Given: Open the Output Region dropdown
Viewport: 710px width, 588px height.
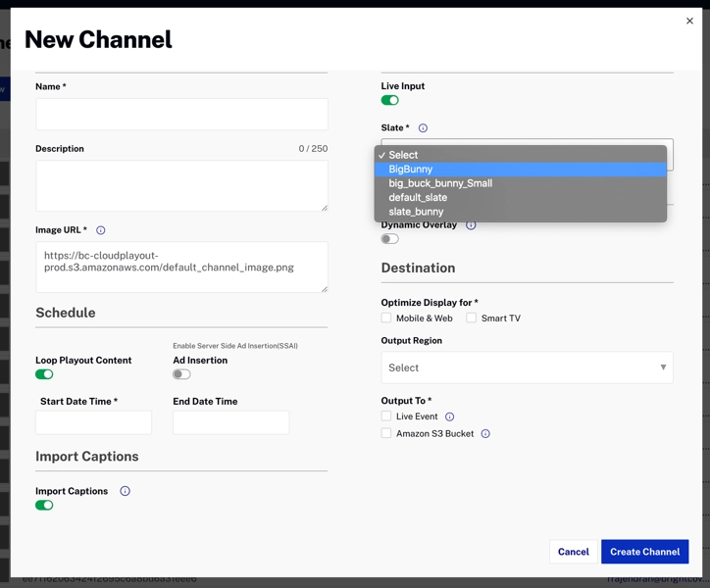Looking at the screenshot, I should 527,367.
